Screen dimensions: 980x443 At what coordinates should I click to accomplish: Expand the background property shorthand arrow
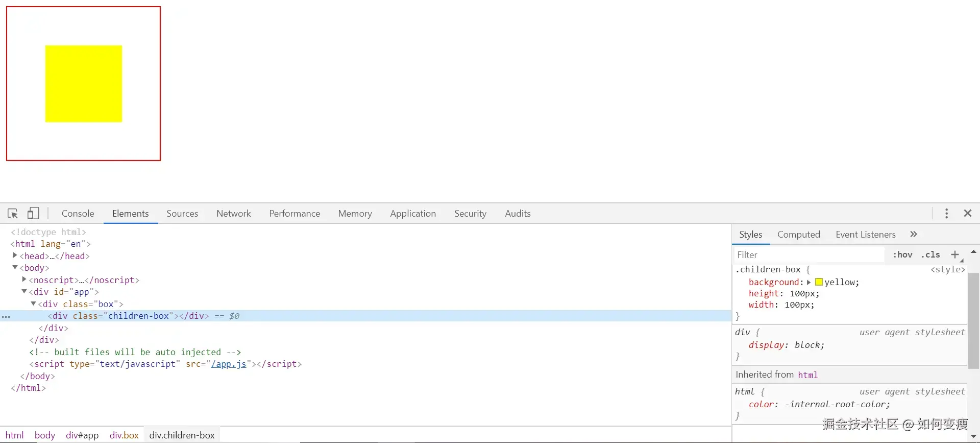[x=809, y=282]
